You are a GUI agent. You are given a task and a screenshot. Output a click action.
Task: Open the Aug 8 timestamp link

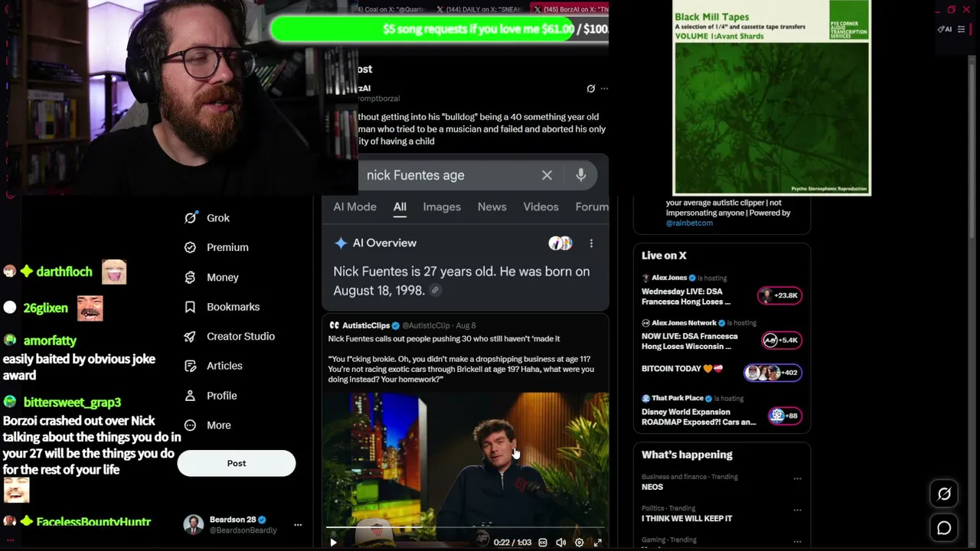[465, 325]
